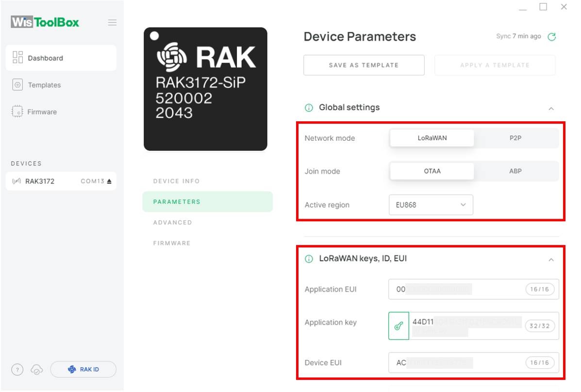Open the Active region EU868 dropdown

[x=431, y=205]
